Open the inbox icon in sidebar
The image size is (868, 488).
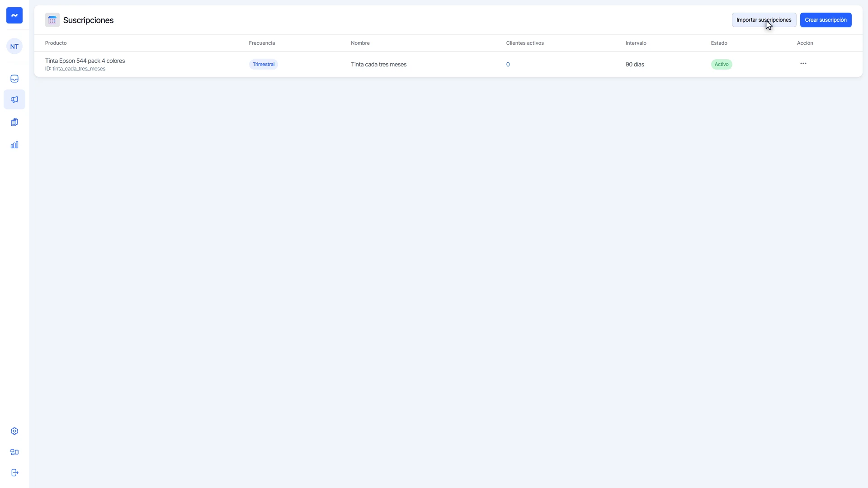14,79
